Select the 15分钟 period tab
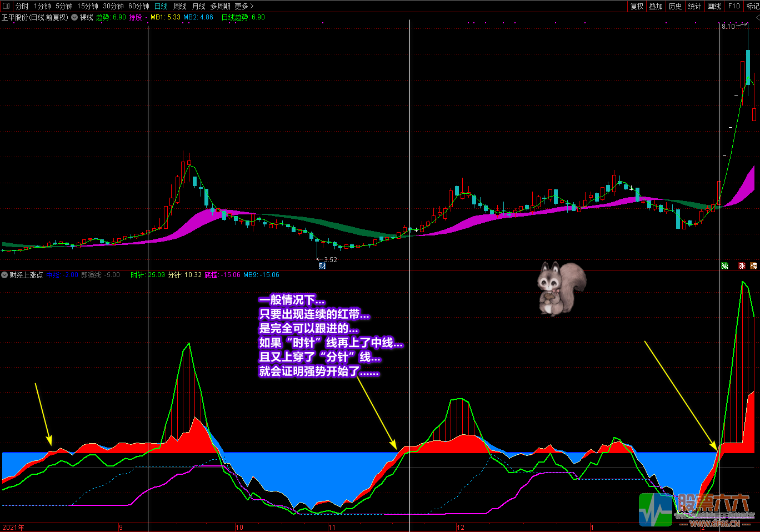 88,6
